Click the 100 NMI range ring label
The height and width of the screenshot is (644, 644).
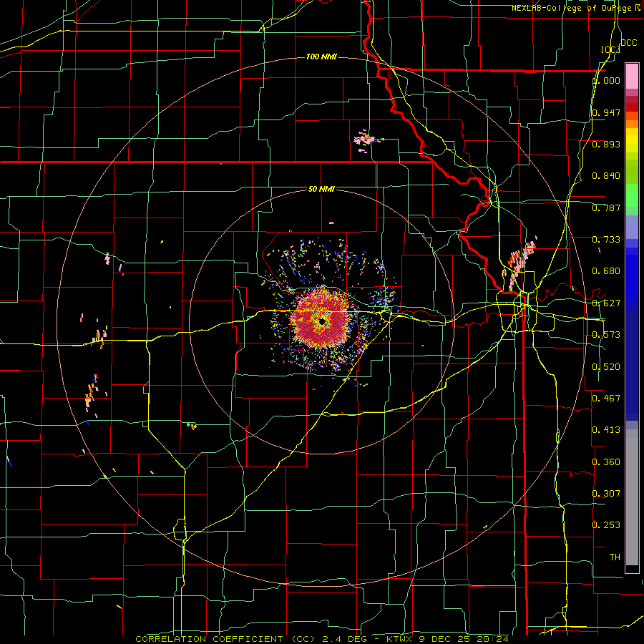[321, 57]
